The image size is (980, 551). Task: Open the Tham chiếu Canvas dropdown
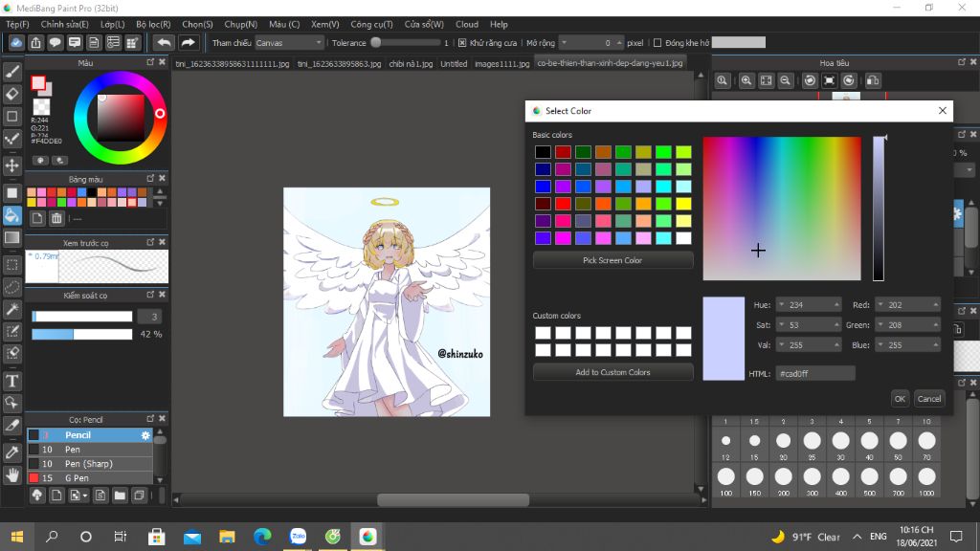[x=289, y=42]
